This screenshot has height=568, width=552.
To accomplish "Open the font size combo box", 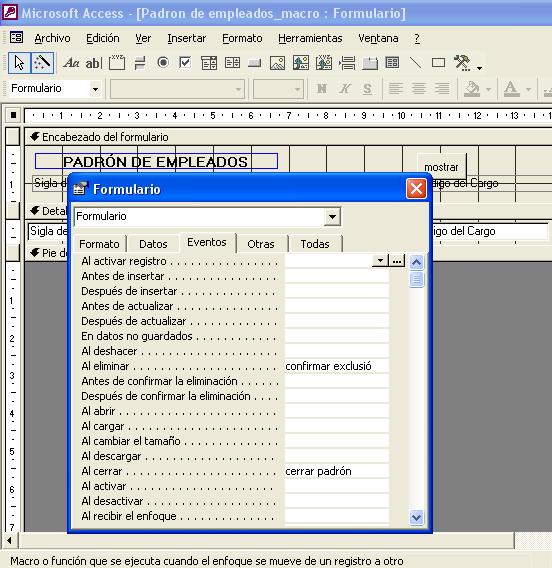I will click(x=278, y=89).
